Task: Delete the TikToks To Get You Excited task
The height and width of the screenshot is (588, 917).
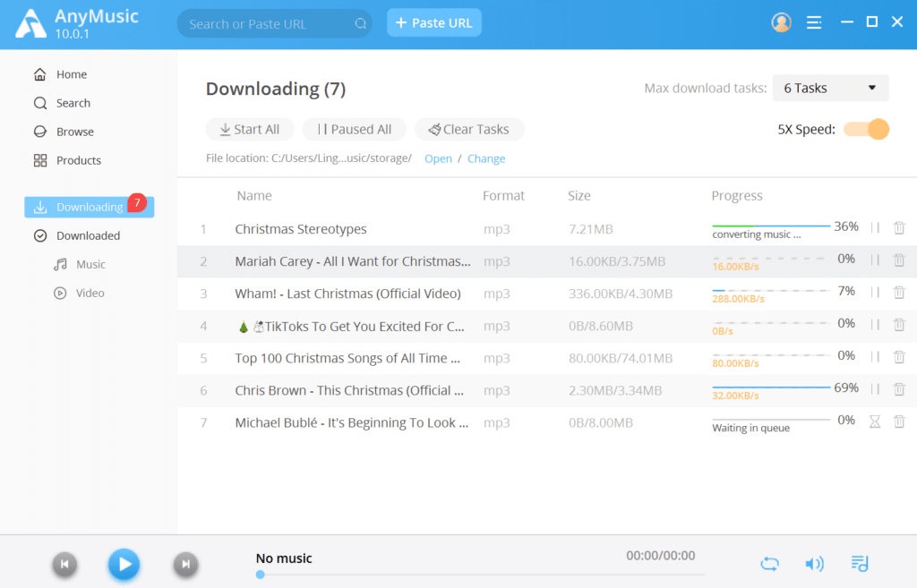Action: [x=899, y=324]
